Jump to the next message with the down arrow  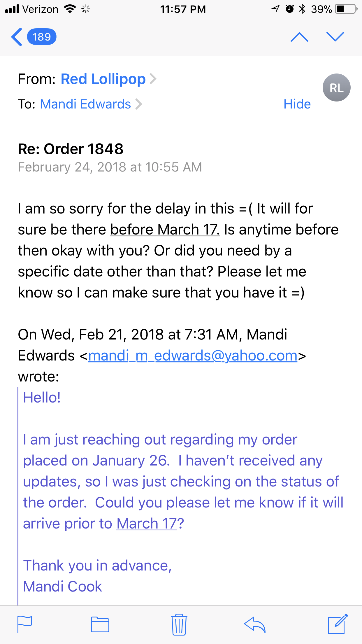[335, 37]
